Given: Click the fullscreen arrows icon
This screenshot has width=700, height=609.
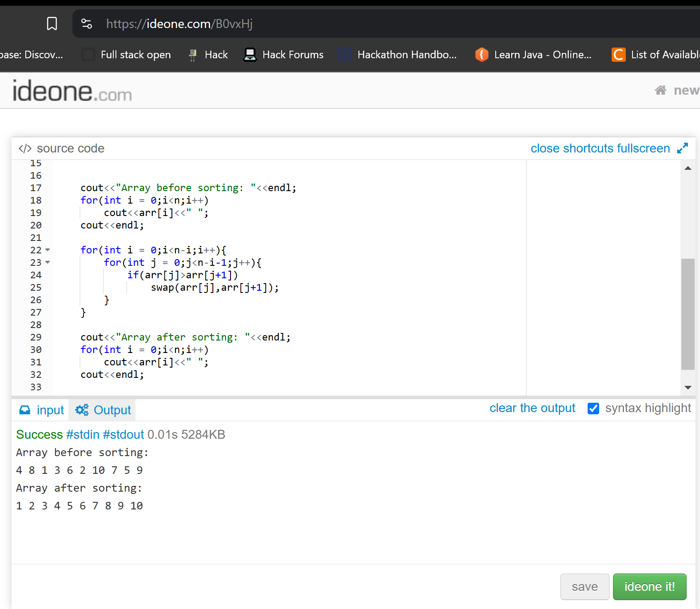Looking at the screenshot, I should tap(683, 148).
